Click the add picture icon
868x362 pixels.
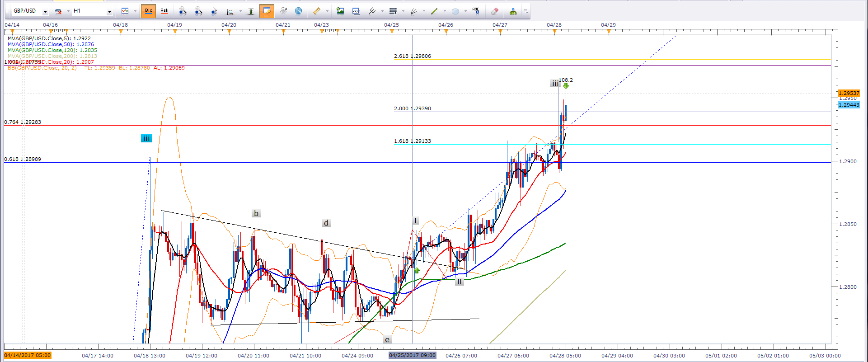(340, 11)
